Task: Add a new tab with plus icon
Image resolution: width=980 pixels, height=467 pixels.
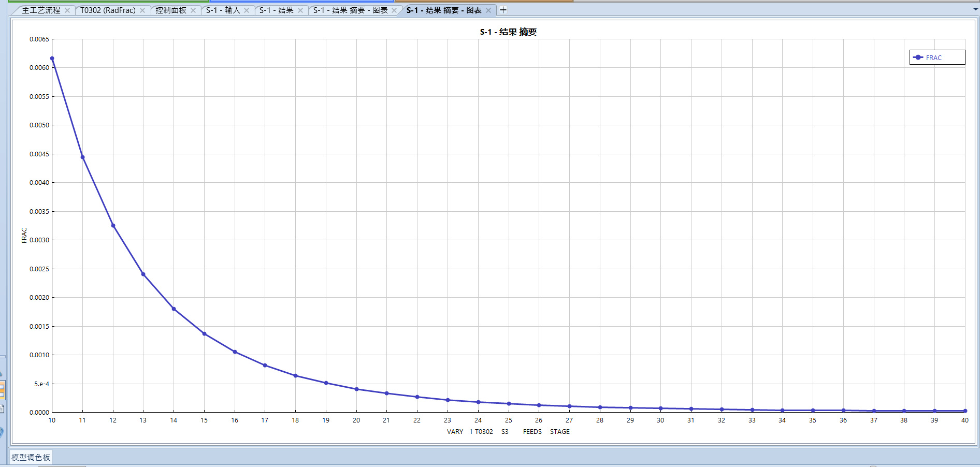Action: click(x=503, y=10)
